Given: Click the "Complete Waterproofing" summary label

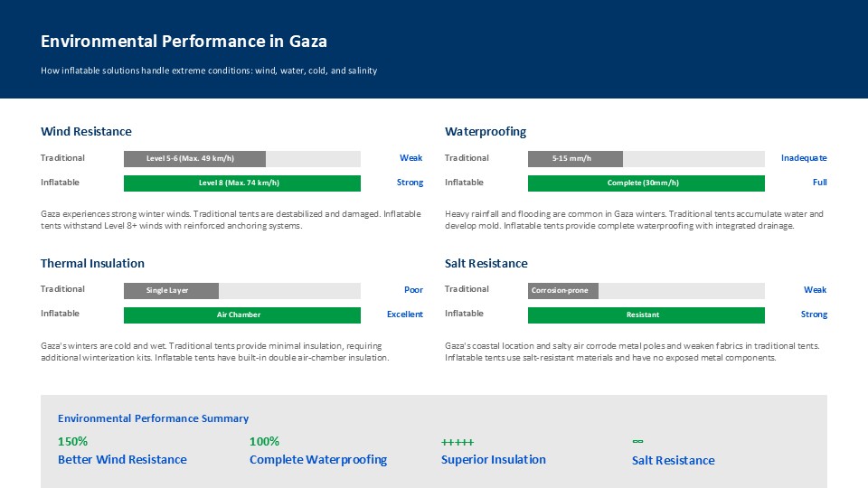Looking at the screenshot, I should (317, 460).
